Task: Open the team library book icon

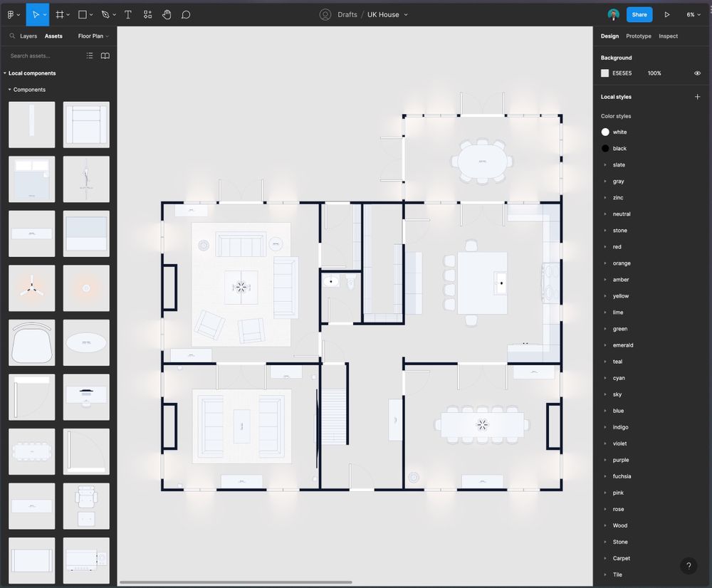Action: click(105, 56)
